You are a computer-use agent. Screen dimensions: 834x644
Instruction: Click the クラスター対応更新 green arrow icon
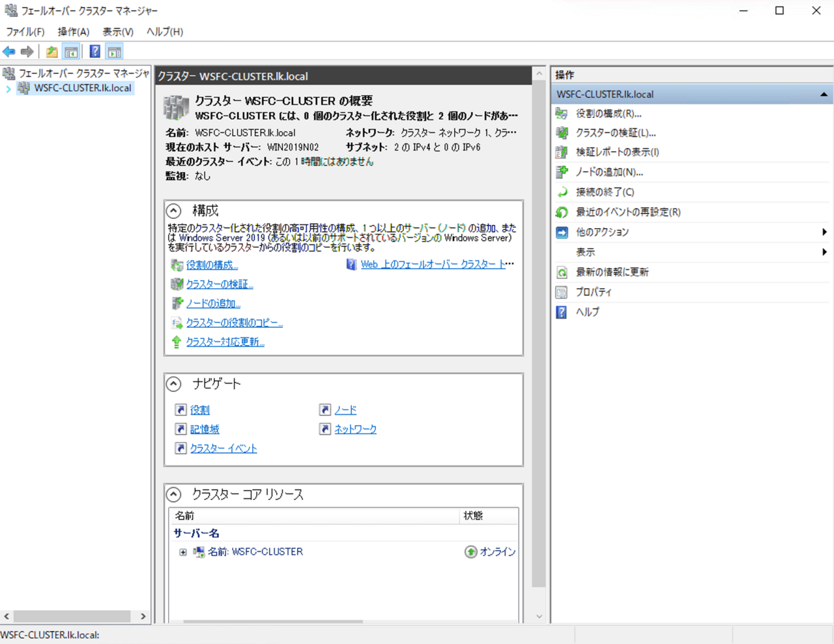tap(177, 342)
